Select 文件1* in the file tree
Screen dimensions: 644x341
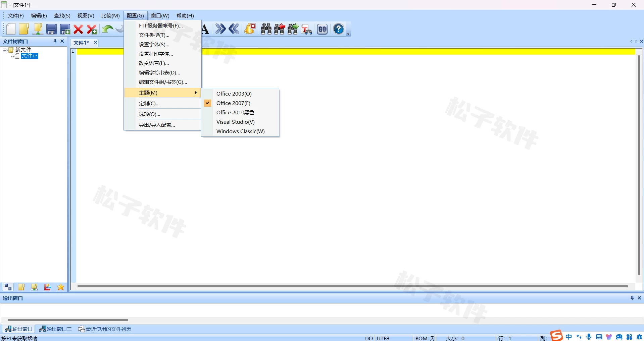click(x=30, y=56)
